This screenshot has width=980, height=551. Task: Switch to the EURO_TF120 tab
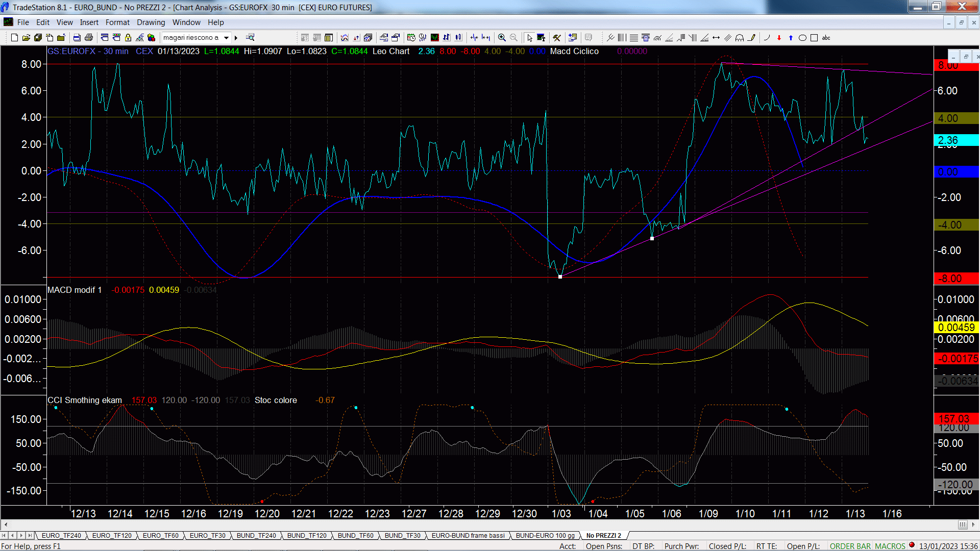click(x=112, y=536)
